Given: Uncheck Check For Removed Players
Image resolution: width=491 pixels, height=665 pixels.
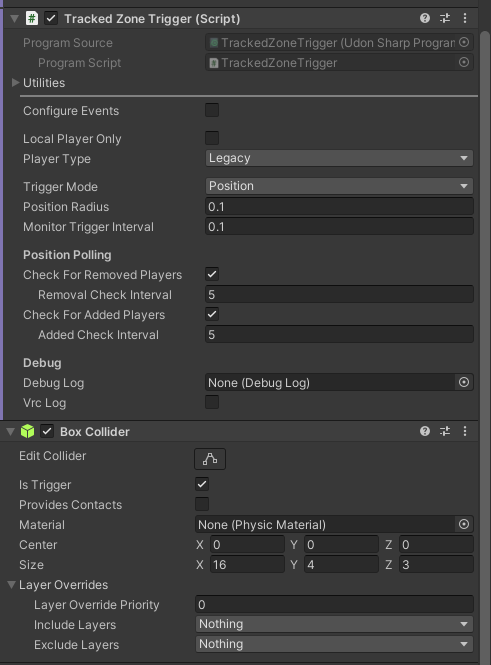Looking at the screenshot, I should (212, 274).
